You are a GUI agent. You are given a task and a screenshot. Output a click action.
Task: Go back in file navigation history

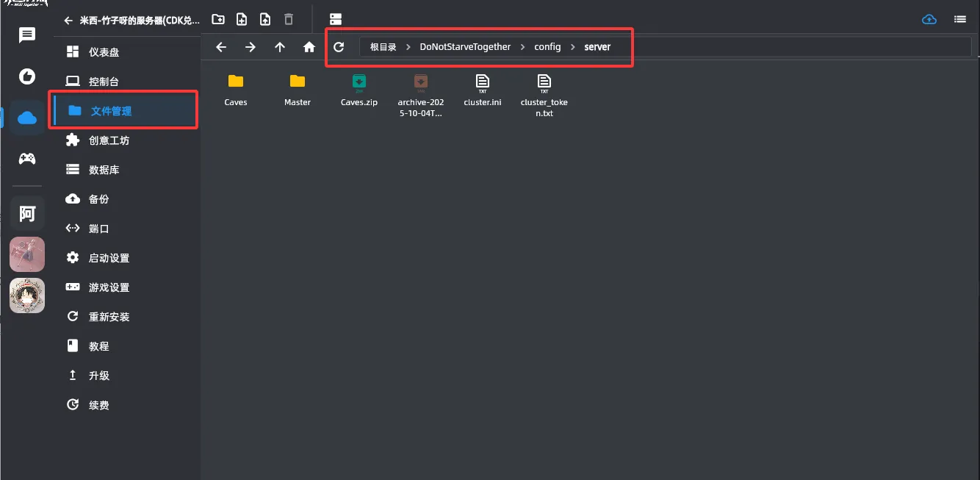pyautogui.click(x=221, y=47)
